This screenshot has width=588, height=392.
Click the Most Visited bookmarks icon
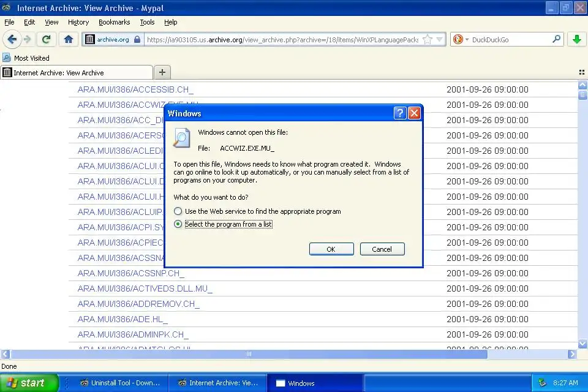pyautogui.click(x=6, y=58)
